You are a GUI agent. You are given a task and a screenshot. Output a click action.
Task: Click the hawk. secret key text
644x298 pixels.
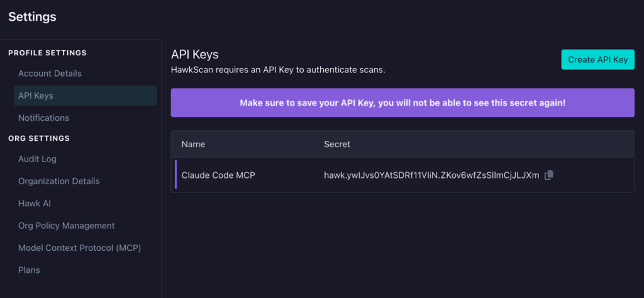coord(431,175)
